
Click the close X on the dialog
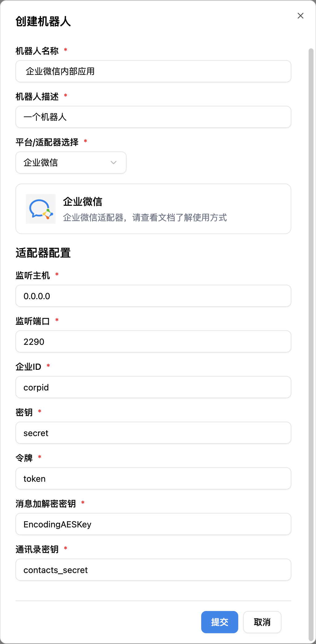301,16
